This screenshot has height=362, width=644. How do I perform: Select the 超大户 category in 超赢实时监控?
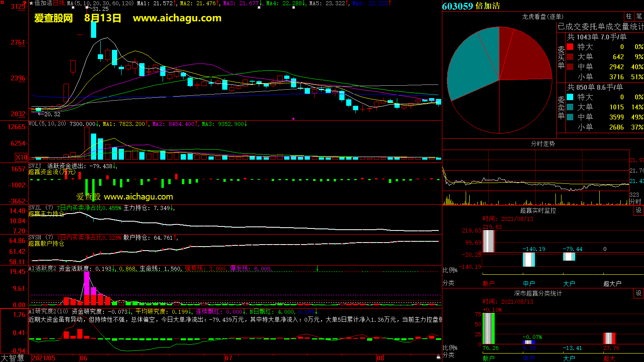pos(612,284)
